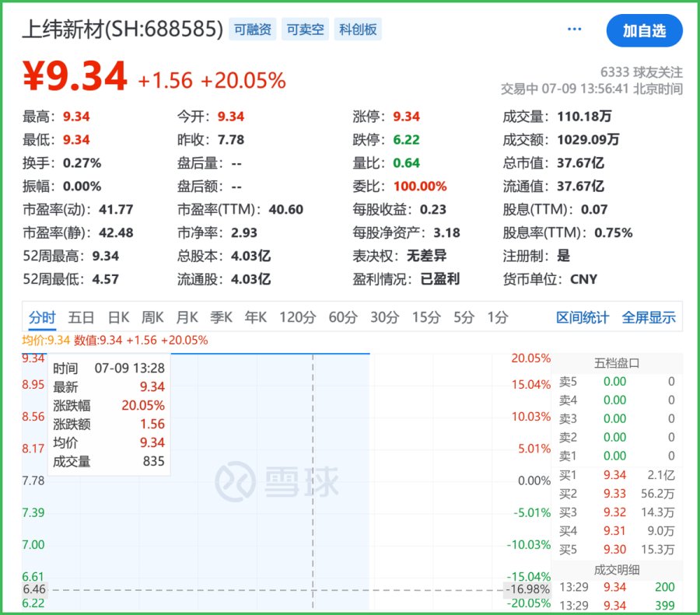Click the three-dot more options icon
700x615 pixels.
574,30
